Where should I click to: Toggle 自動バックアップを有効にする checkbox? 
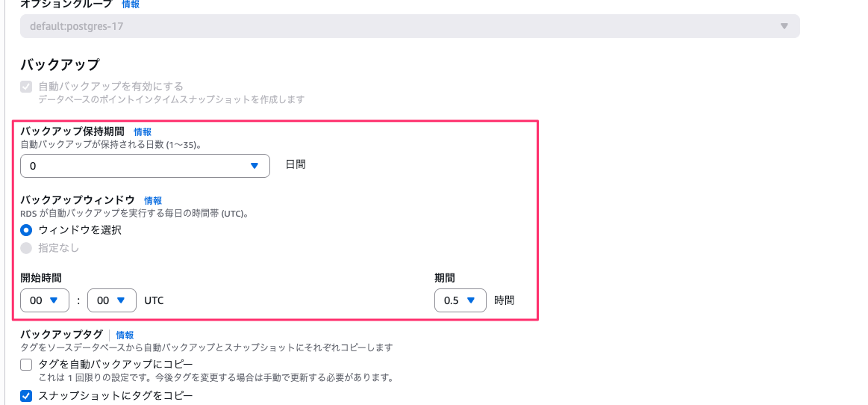26,87
